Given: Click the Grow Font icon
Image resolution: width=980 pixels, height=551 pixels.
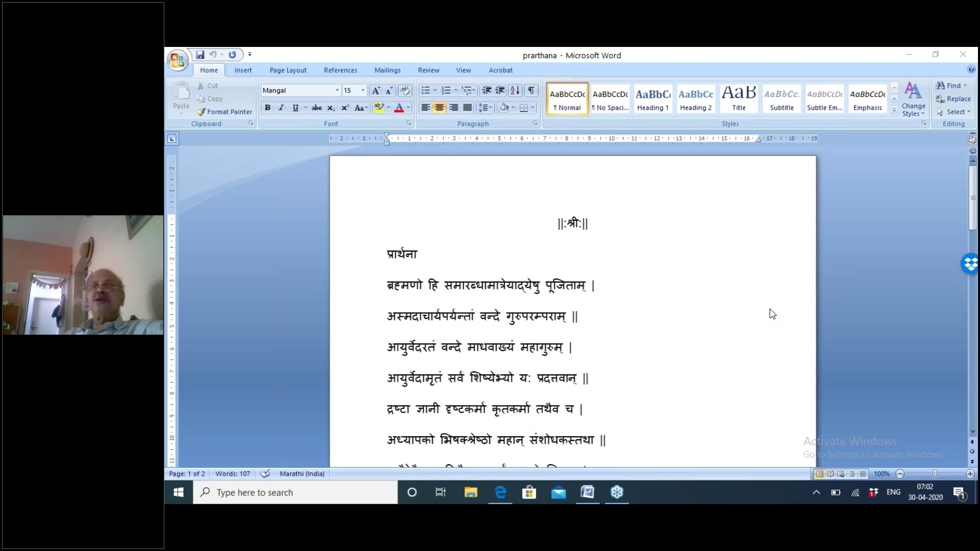Looking at the screenshot, I should click(376, 90).
